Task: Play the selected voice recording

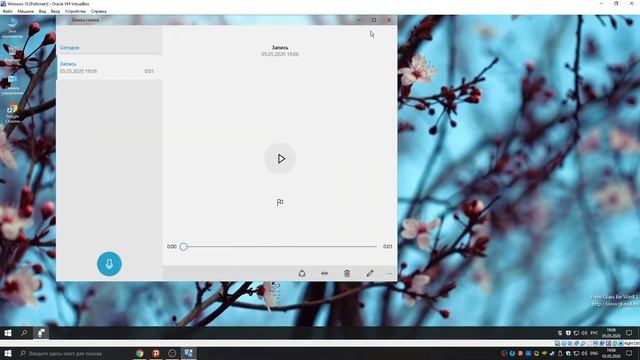Action: [280, 159]
